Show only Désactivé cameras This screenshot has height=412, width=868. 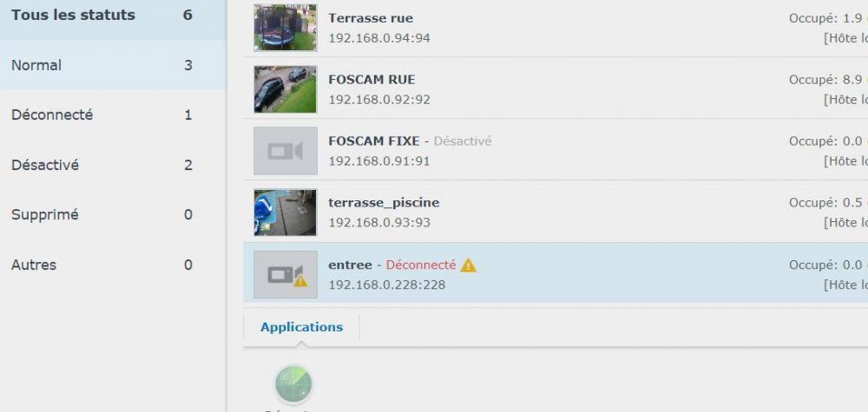[113, 165]
